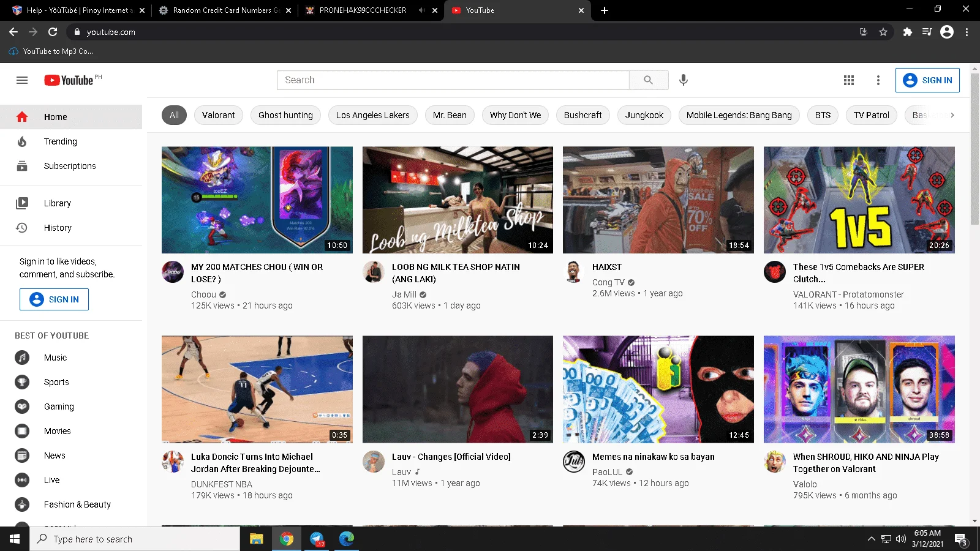Open Trending in the sidebar
The width and height of the screenshot is (980, 551).
pyautogui.click(x=71, y=141)
